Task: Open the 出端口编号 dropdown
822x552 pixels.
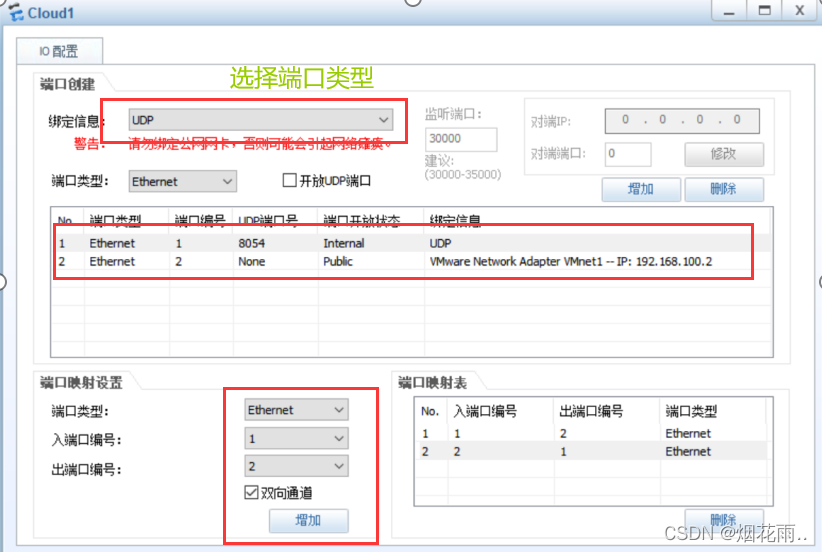Action: [296, 466]
